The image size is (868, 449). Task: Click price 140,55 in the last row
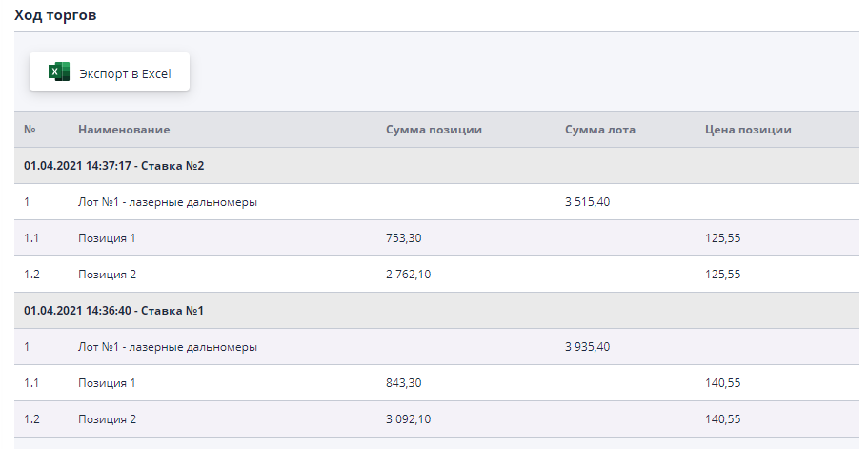pyautogui.click(x=722, y=419)
